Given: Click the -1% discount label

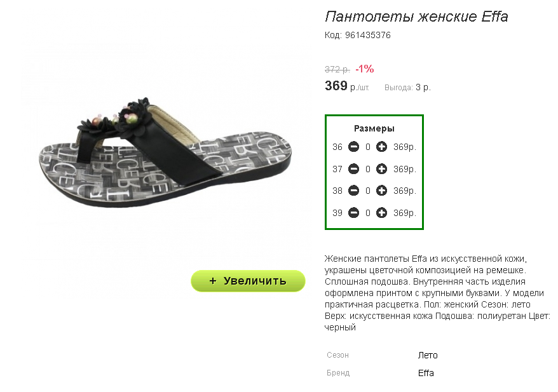Looking at the screenshot, I should (x=365, y=69).
